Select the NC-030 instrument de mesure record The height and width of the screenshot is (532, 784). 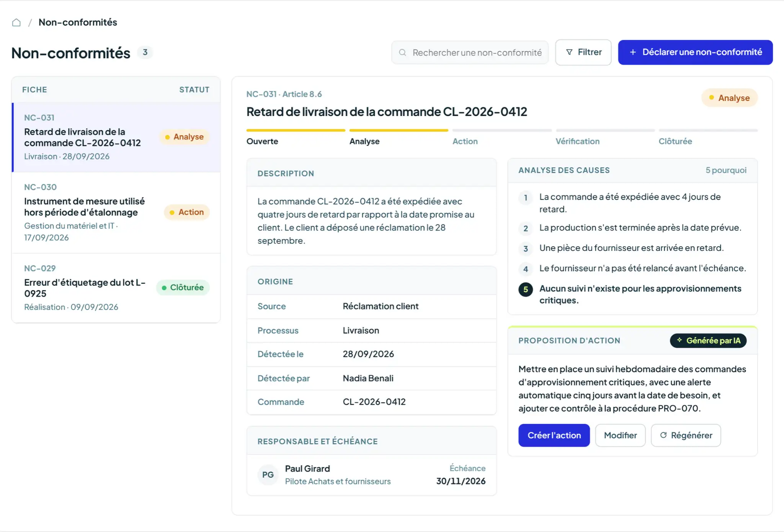tap(116, 213)
